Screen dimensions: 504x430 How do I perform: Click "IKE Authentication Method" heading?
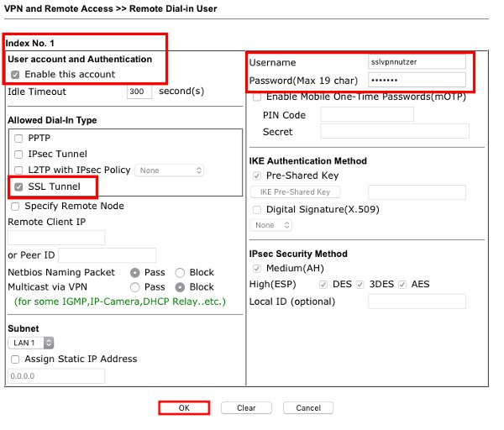[308, 161]
